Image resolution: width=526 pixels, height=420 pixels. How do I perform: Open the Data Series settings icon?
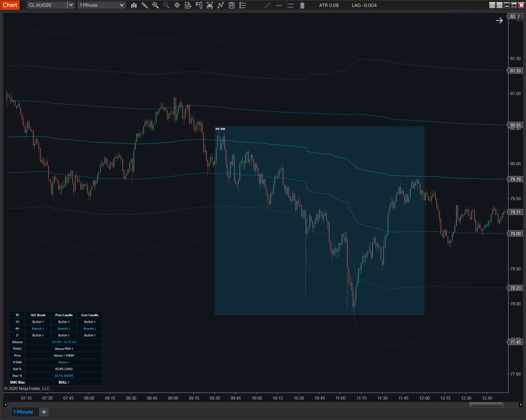[210, 5]
